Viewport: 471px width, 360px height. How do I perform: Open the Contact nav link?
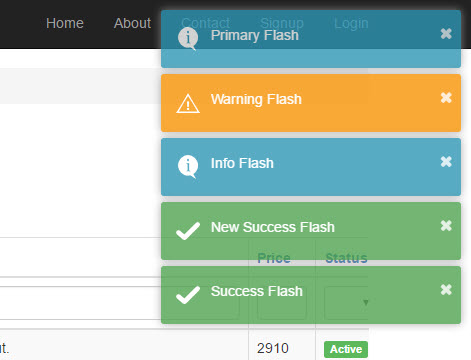coord(206,23)
